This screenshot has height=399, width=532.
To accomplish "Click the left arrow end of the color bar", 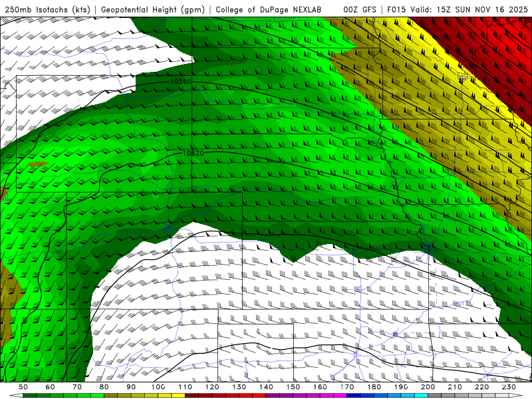I will point(16,396).
